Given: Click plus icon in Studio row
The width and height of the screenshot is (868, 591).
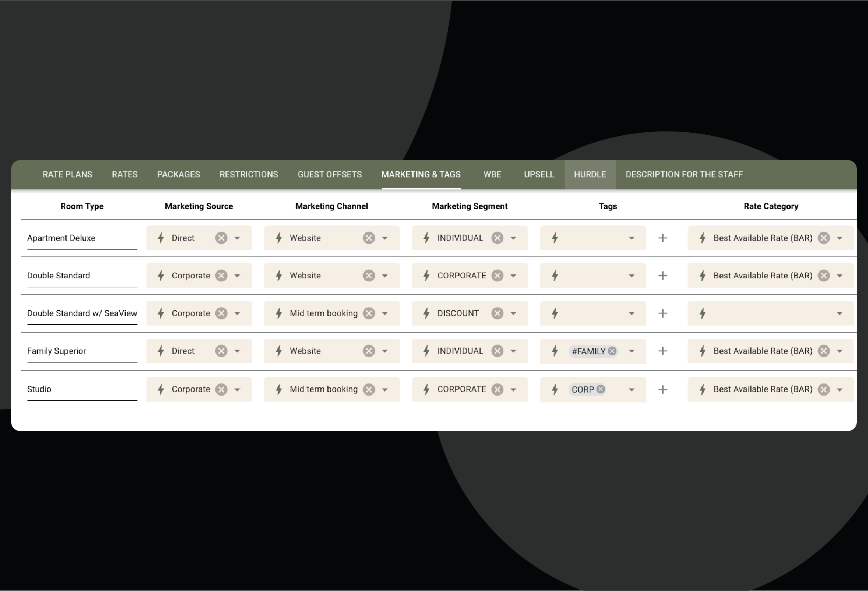Looking at the screenshot, I should 663,390.
